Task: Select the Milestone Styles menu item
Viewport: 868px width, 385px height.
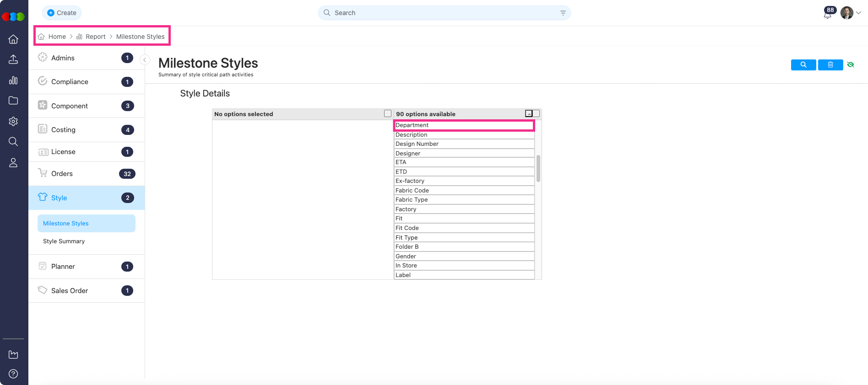Action: (x=66, y=224)
